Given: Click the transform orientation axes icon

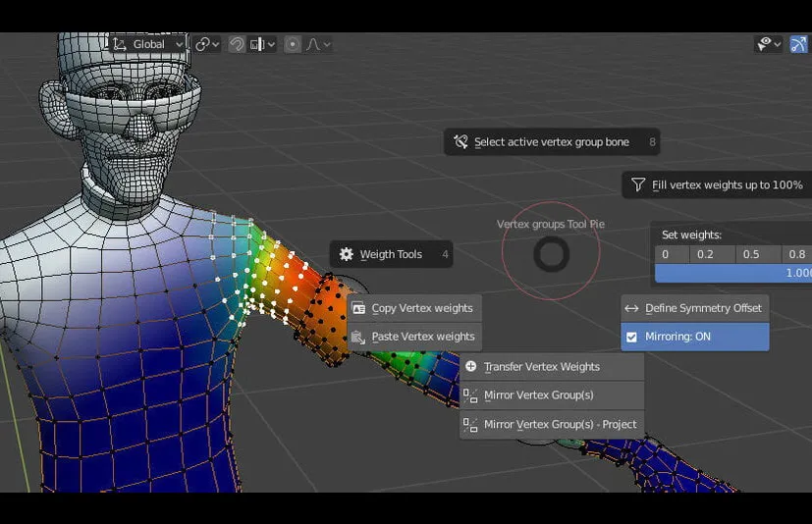Looking at the screenshot, I should [120, 44].
